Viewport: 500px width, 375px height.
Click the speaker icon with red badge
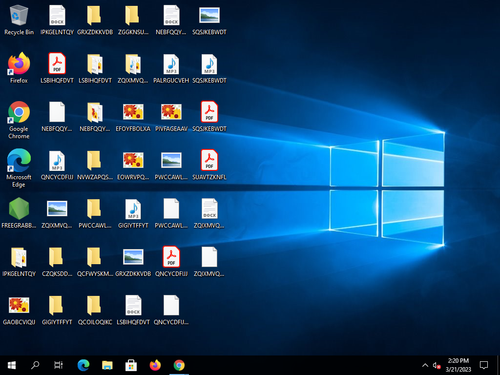point(437,366)
